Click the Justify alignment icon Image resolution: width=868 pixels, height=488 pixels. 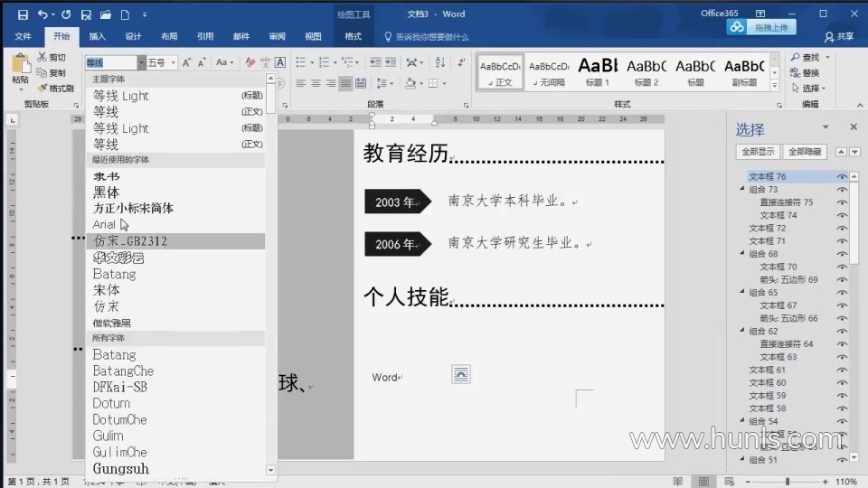tap(346, 83)
